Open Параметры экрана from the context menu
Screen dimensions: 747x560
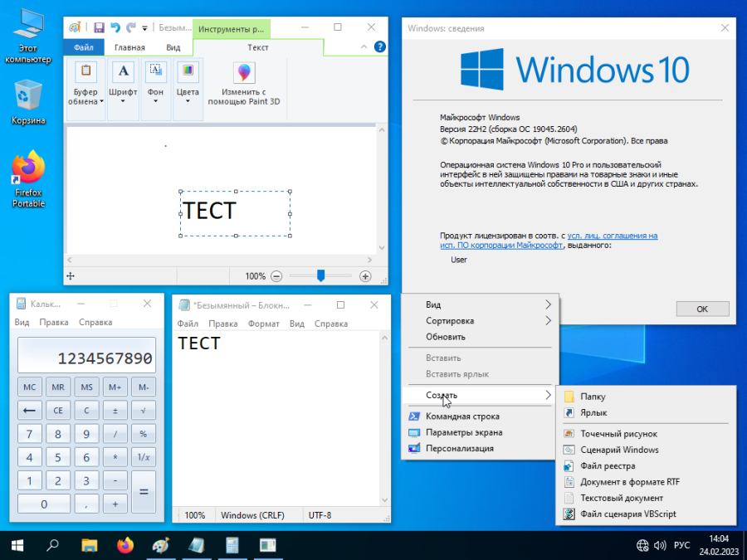point(479,432)
